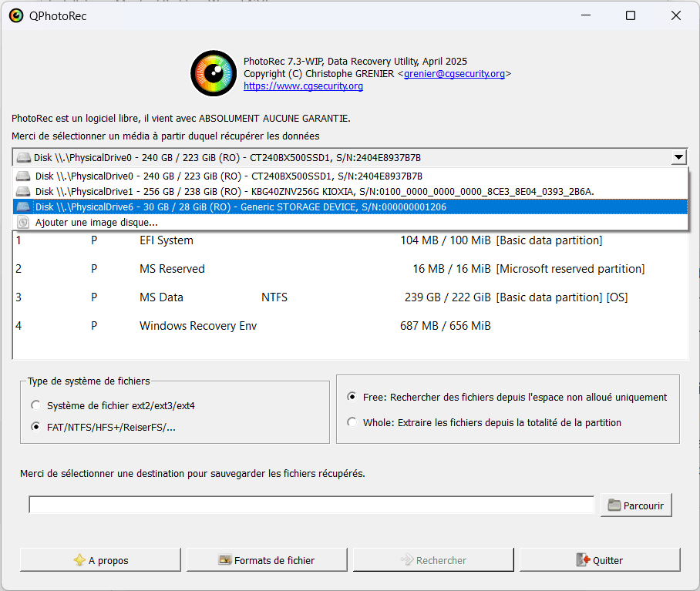
Task: Select FAT/NTFS/HFS+/ReiserFS radio button
Action: point(35,427)
